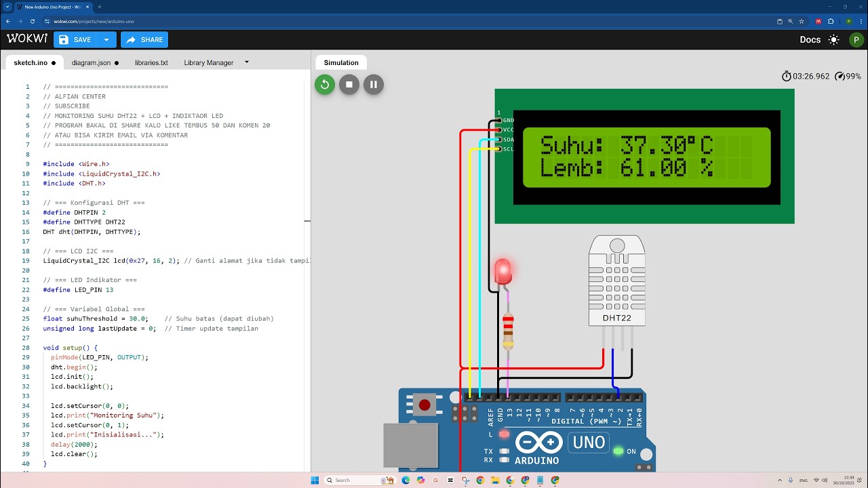Click the simulation speed gauge showing 99%
The width and height of the screenshot is (868, 488).
pos(848,77)
